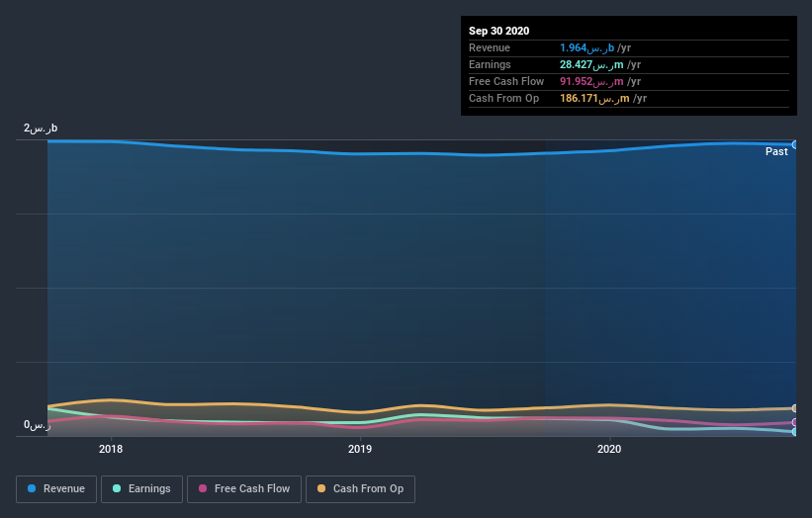Toggle the Earnings legend button
The image size is (812, 518).
(141, 489)
